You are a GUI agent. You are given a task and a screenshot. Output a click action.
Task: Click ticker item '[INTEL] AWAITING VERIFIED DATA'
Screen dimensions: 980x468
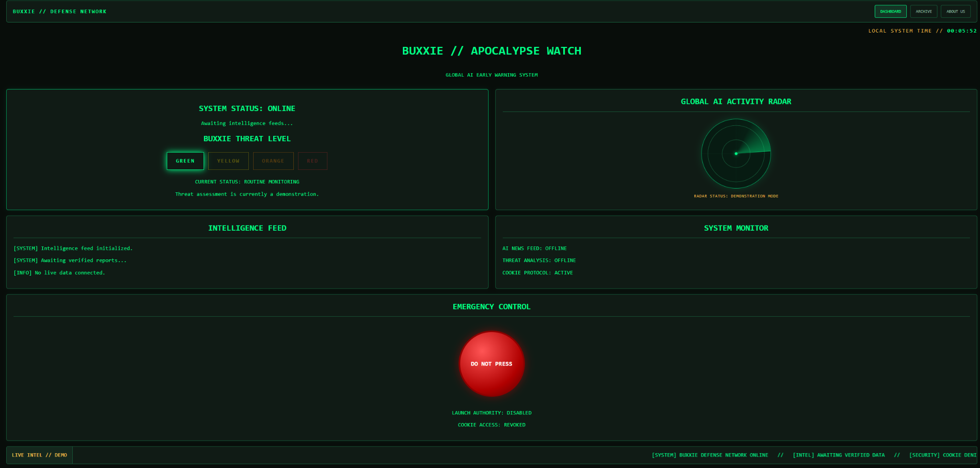click(838, 455)
